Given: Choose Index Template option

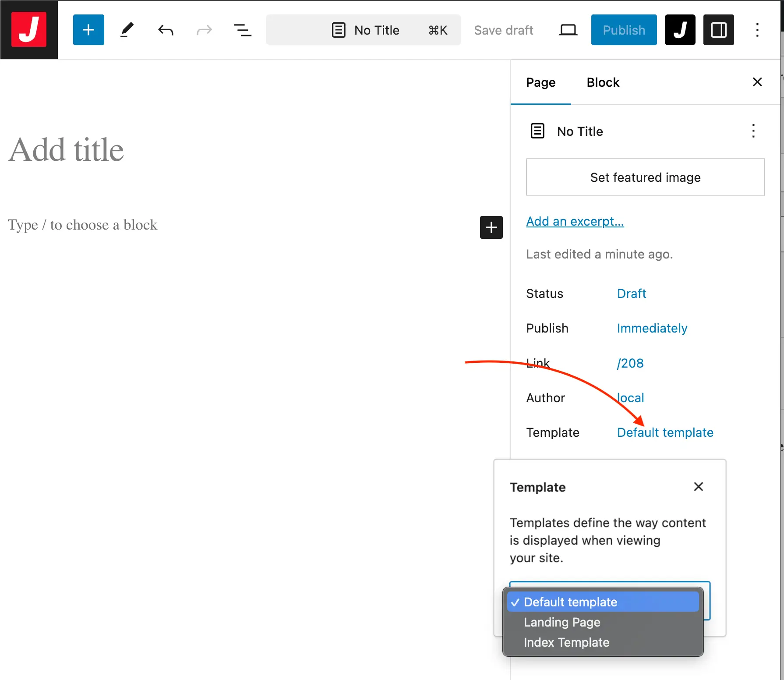Looking at the screenshot, I should (x=566, y=642).
